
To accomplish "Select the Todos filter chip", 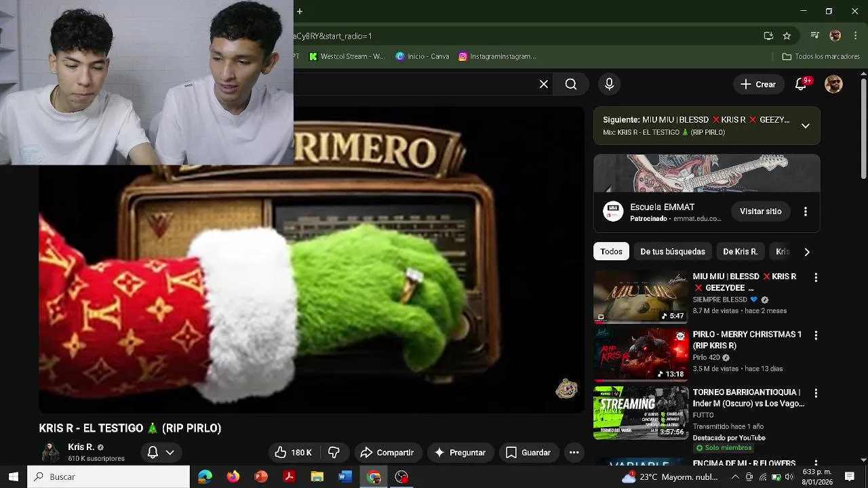I will pos(611,251).
